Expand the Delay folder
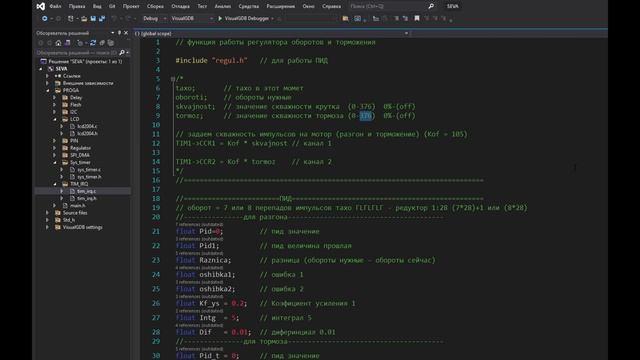Viewport: 640px width, 360px height. click(55, 98)
